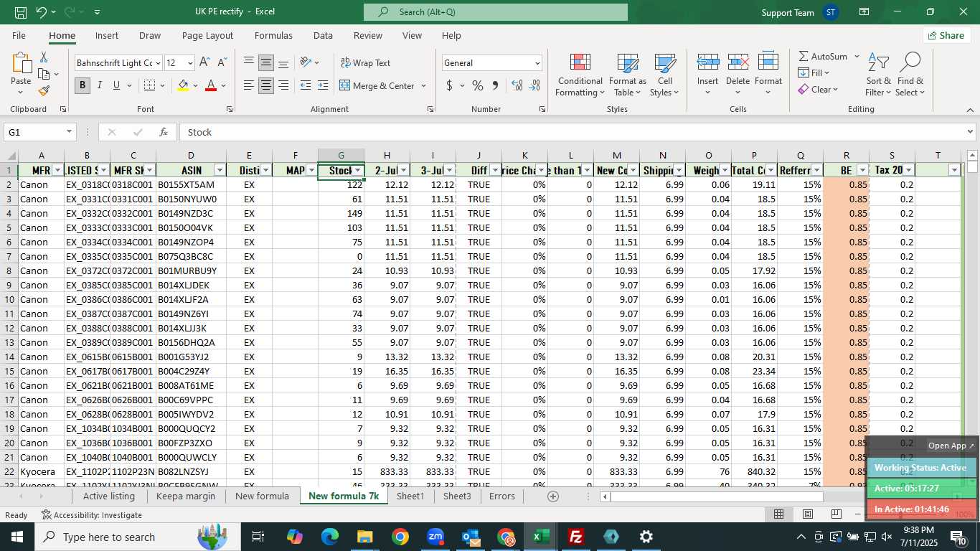Viewport: 980px width, 551px height.
Task: Toggle Normal view in status bar
Action: (779, 514)
